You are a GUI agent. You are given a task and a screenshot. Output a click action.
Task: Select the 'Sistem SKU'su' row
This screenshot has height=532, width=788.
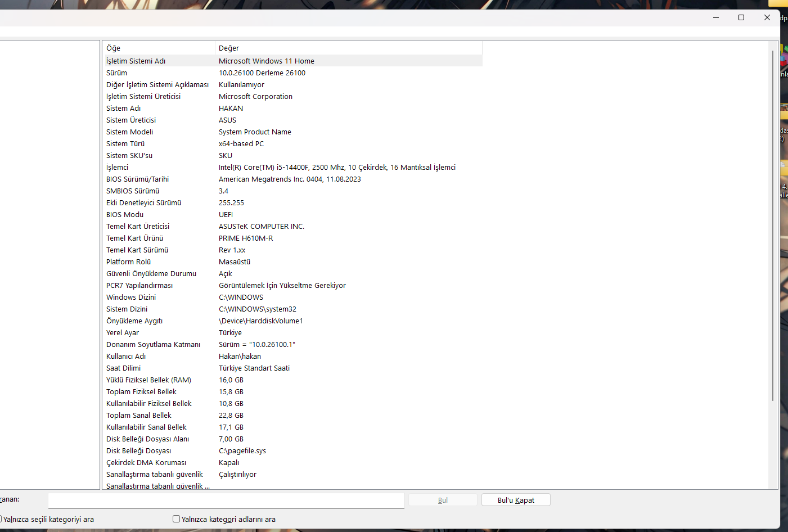point(292,156)
